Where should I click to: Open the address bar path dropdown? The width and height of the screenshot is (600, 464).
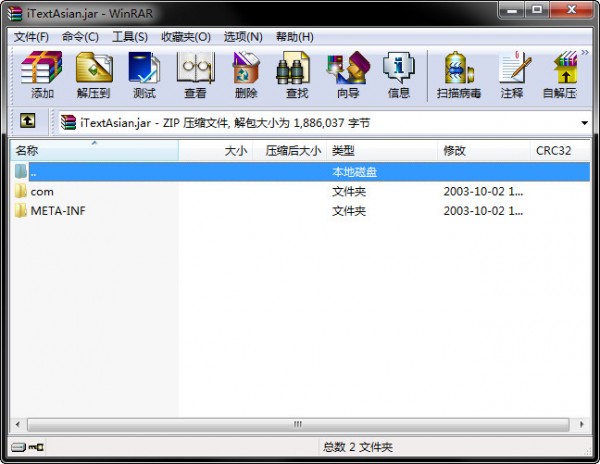(x=584, y=123)
